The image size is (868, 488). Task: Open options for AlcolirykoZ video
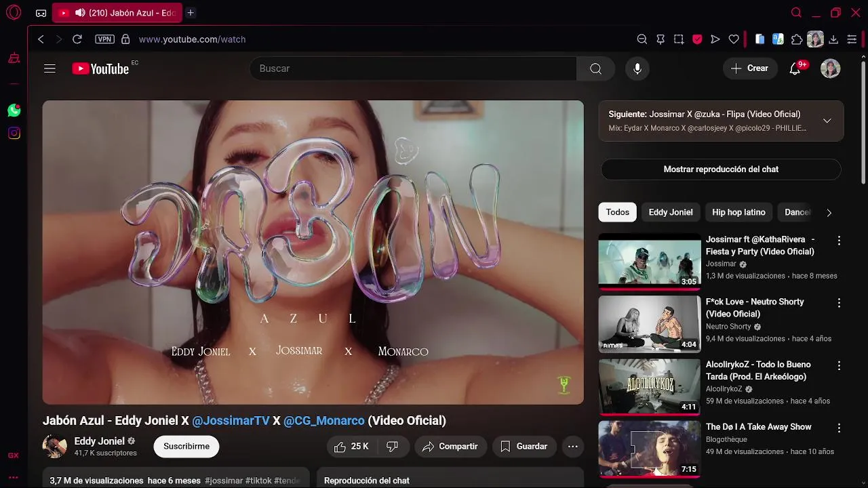click(x=839, y=365)
